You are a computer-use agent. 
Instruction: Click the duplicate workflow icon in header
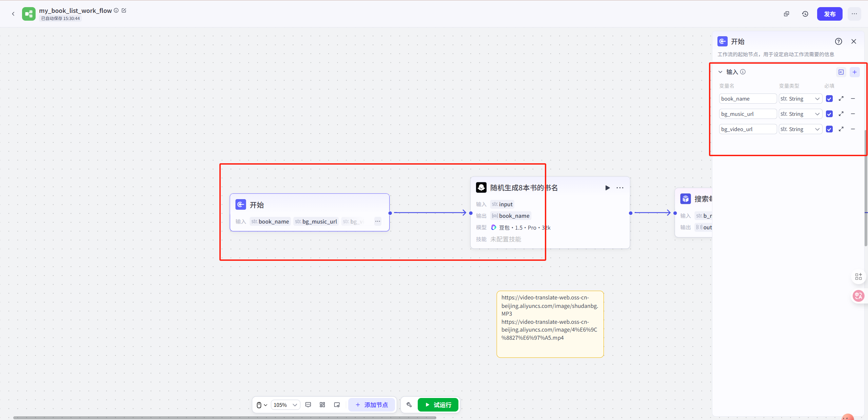click(786, 14)
